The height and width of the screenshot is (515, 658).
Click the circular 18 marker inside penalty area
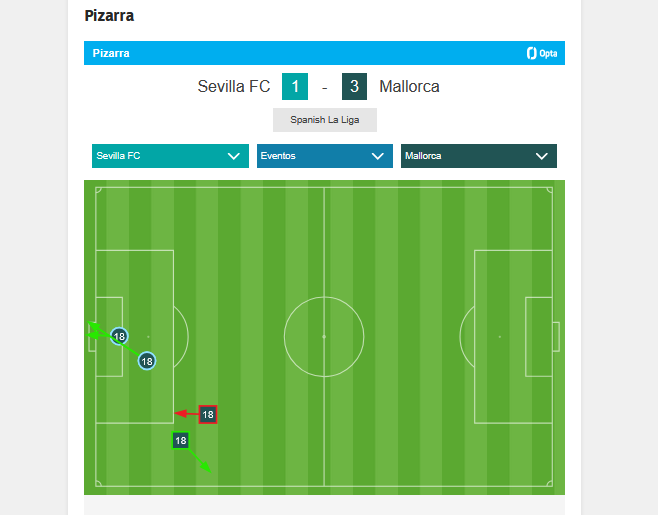147,361
